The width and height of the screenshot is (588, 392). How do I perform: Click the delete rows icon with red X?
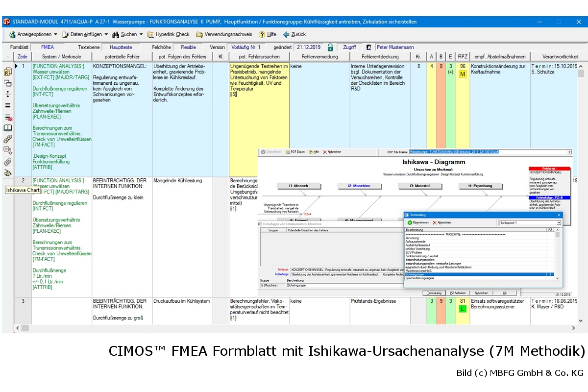point(8,117)
